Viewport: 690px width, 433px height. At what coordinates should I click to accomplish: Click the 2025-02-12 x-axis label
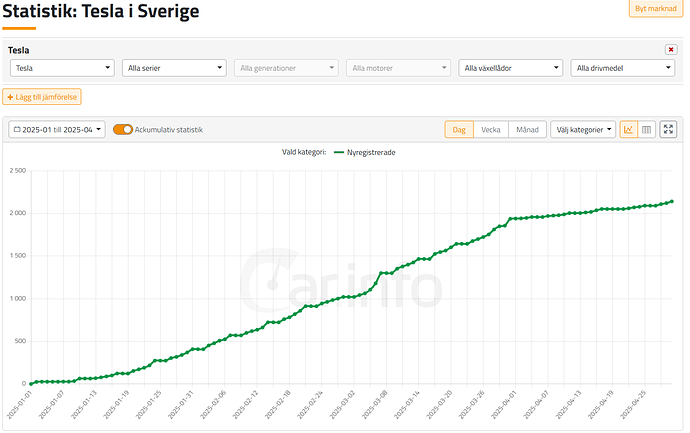[x=246, y=404]
